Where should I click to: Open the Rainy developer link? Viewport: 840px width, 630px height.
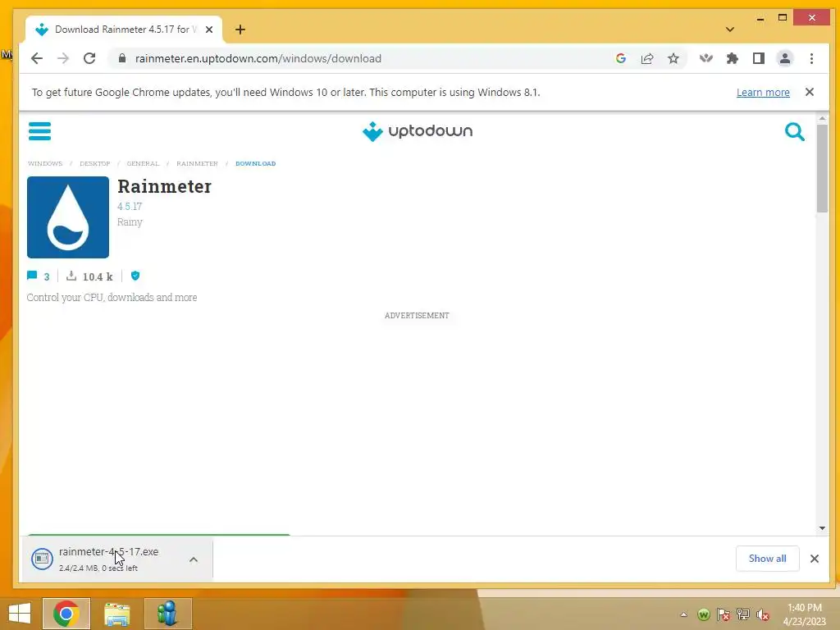tap(130, 221)
